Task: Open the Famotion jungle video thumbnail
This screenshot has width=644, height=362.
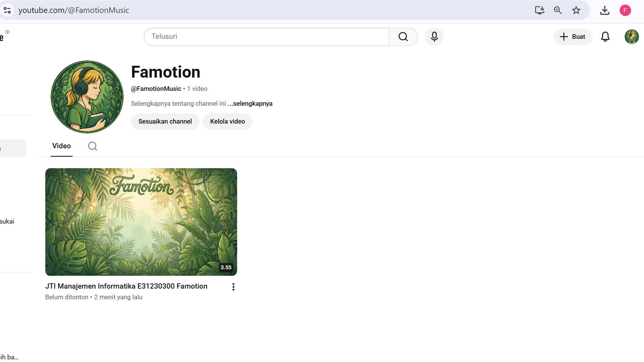Action: [x=141, y=222]
